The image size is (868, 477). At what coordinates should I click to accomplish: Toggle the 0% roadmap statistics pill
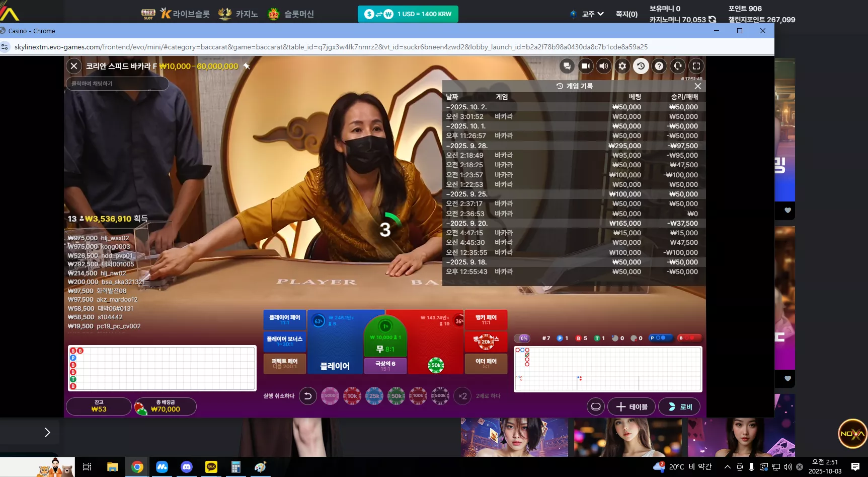(523, 338)
